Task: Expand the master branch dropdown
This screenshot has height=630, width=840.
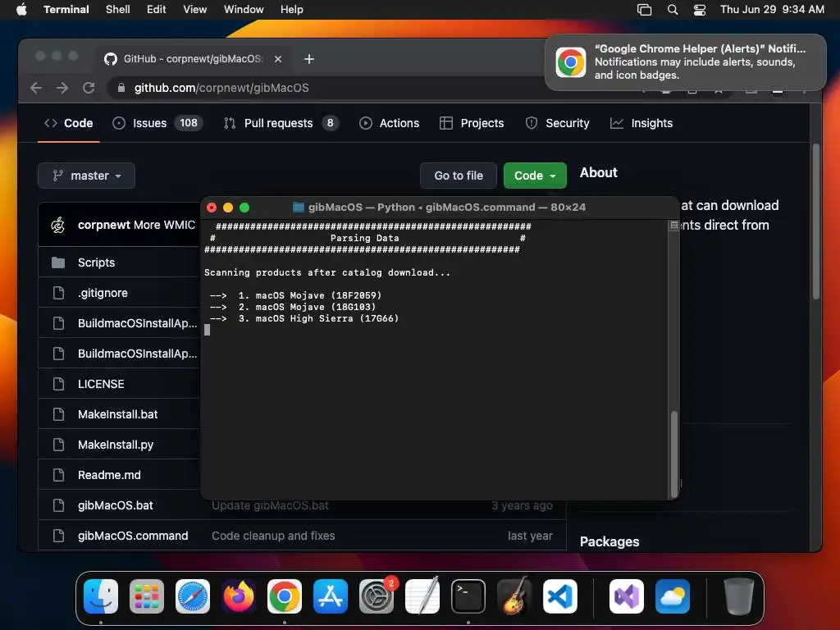Action: coord(86,176)
